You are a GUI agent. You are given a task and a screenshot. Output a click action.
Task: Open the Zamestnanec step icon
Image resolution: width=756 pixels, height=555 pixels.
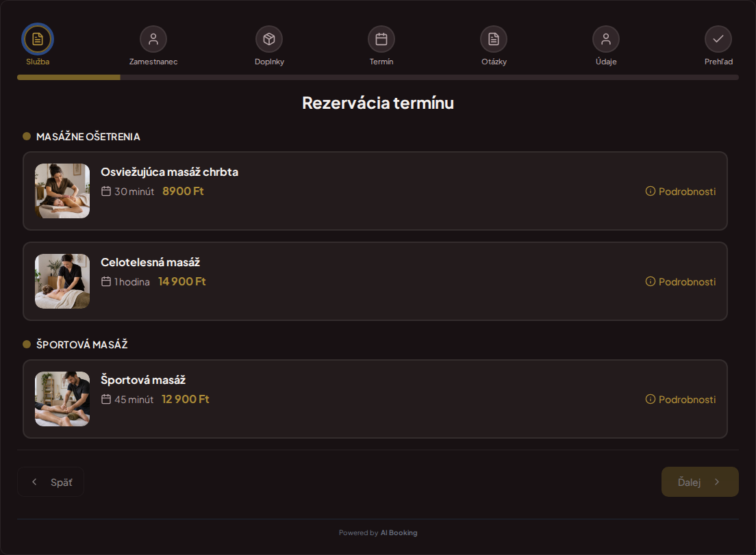pyautogui.click(x=153, y=39)
